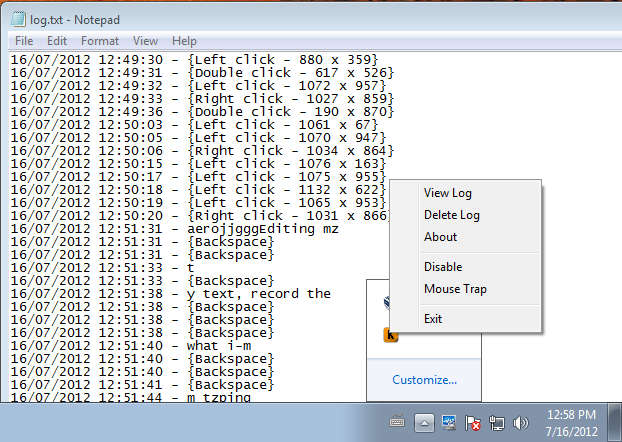
Task: Click log line 'Left click - 1075 x 955'
Action: (x=198, y=177)
